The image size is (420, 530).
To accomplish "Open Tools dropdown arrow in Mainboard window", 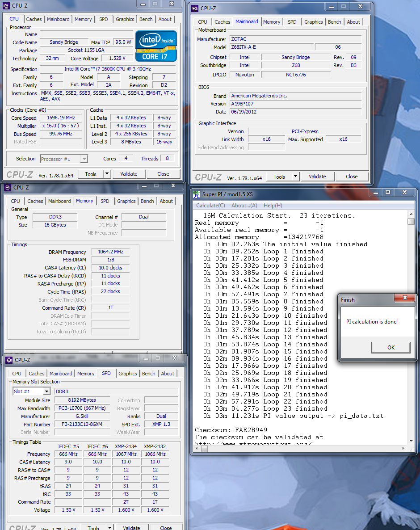I will click(x=296, y=177).
